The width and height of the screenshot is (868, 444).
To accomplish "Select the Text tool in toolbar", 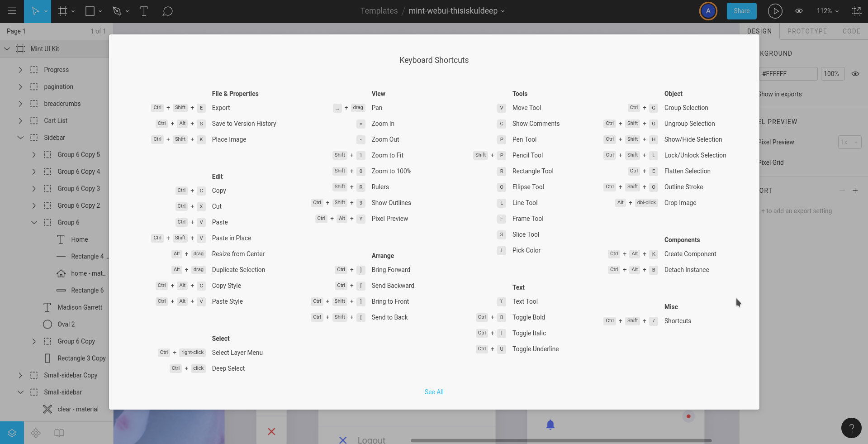I will pyautogui.click(x=144, y=11).
